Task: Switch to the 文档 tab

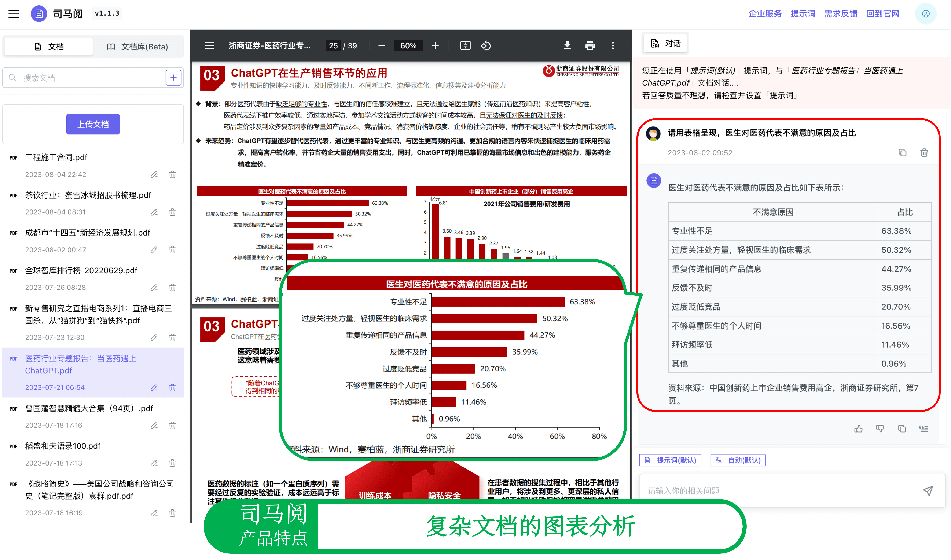Action: pos(48,47)
